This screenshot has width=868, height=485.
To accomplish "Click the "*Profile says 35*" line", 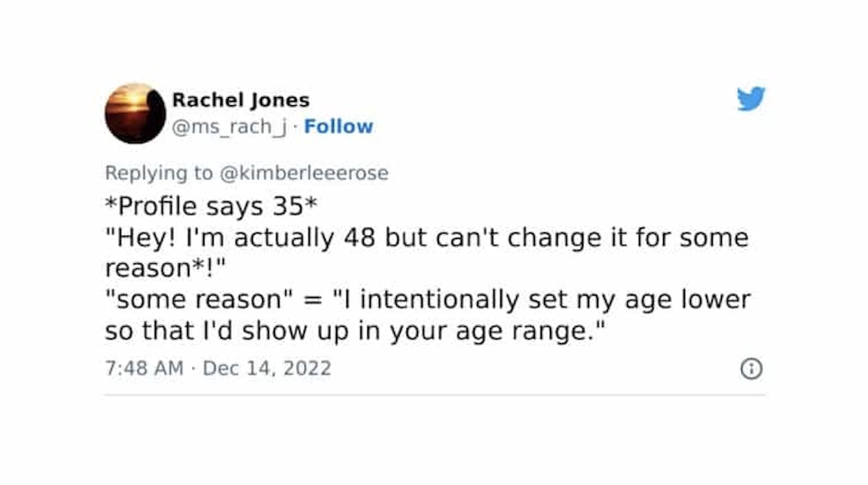I will click(211, 206).
